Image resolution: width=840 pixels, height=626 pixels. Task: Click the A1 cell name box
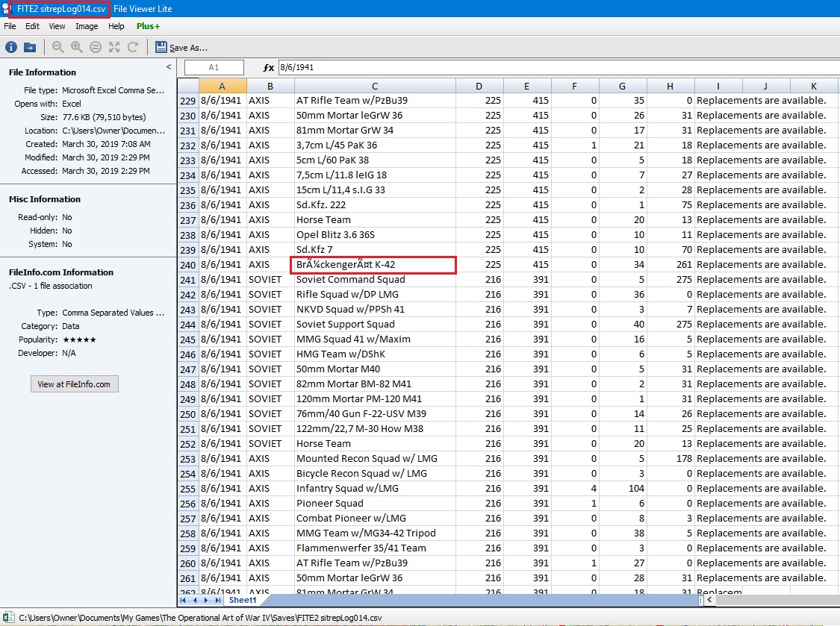click(214, 67)
